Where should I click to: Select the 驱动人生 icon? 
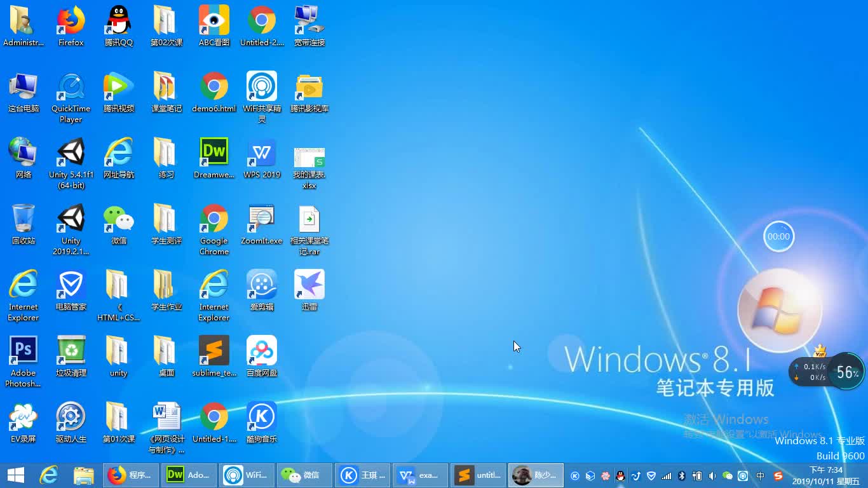[71, 423]
